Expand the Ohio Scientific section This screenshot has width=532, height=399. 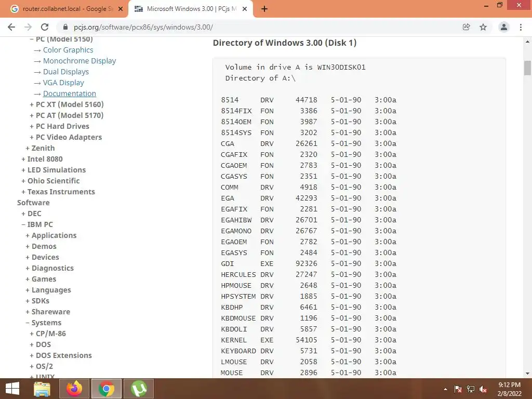coord(50,181)
